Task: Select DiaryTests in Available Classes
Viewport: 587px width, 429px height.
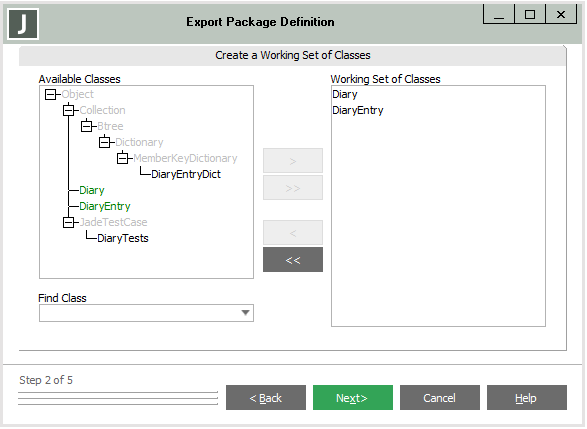Action: tap(123, 238)
